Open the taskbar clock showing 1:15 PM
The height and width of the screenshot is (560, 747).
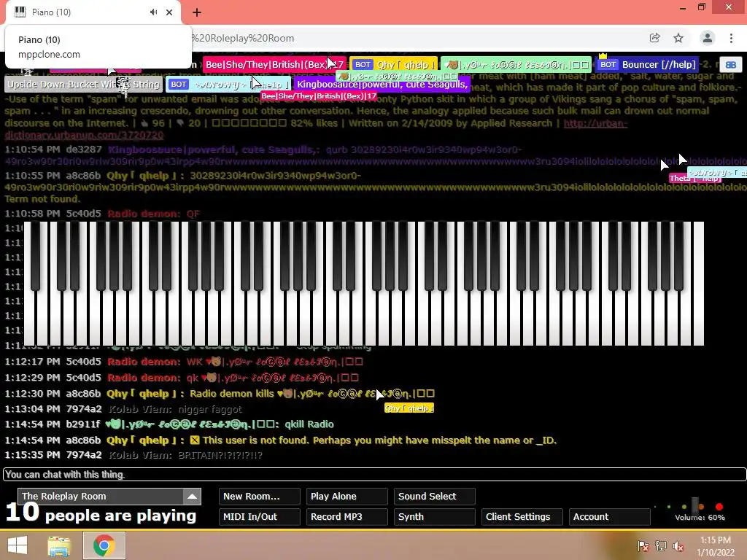coord(716,545)
